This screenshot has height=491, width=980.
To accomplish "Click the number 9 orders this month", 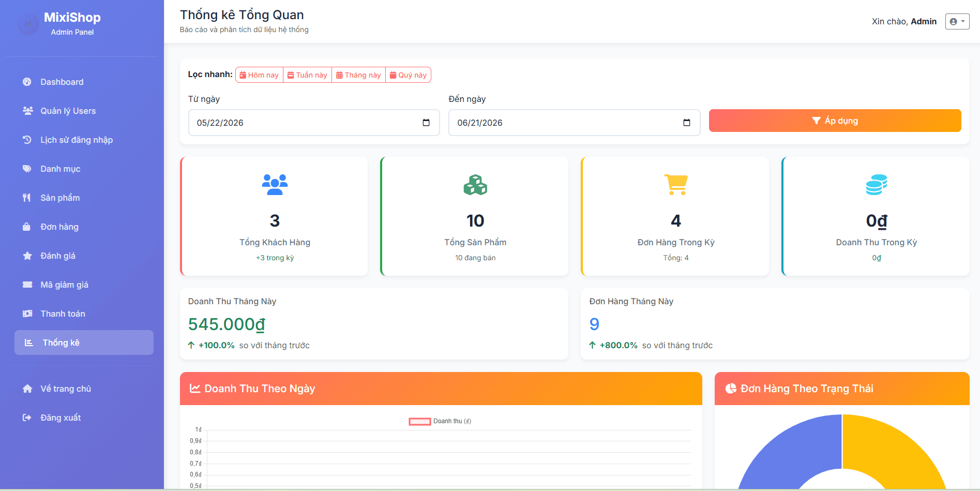I will point(594,324).
